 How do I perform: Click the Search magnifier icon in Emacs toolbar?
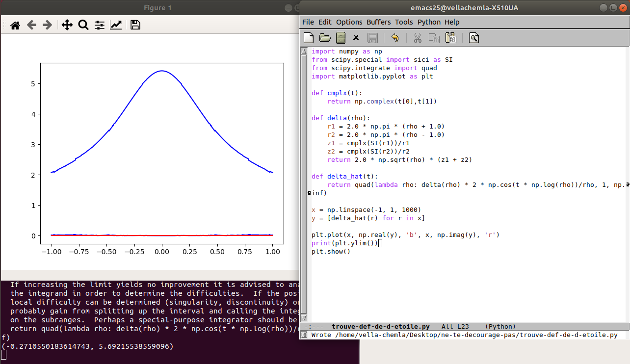(473, 38)
